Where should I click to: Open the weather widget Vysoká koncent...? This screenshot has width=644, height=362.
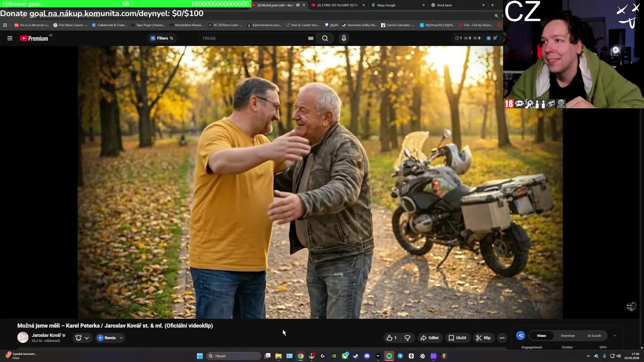point(21,355)
